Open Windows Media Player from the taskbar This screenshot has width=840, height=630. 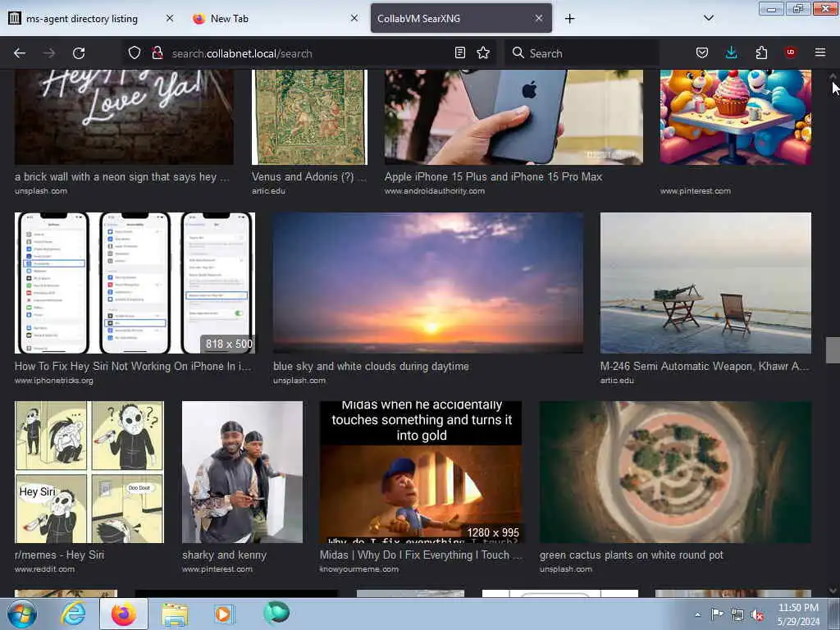(223, 614)
